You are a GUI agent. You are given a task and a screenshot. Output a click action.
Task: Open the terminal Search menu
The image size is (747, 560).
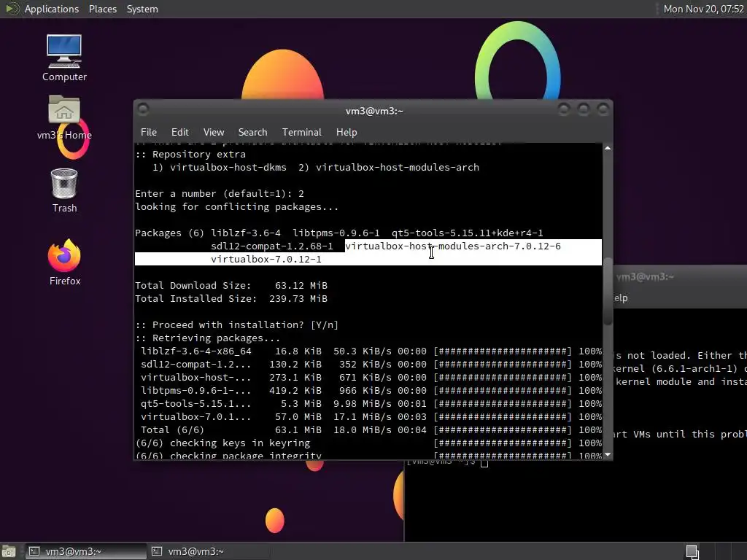252,133
